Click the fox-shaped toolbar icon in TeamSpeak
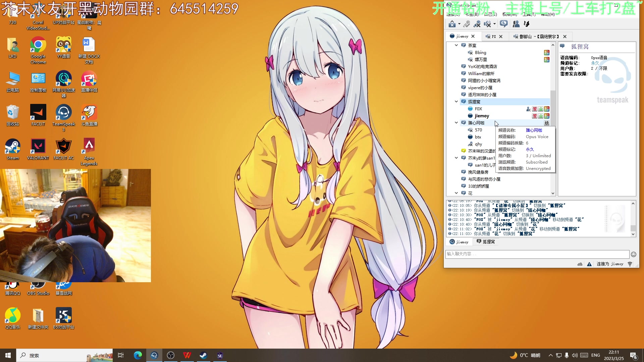Viewport: 644px width, 362px height. point(527,24)
